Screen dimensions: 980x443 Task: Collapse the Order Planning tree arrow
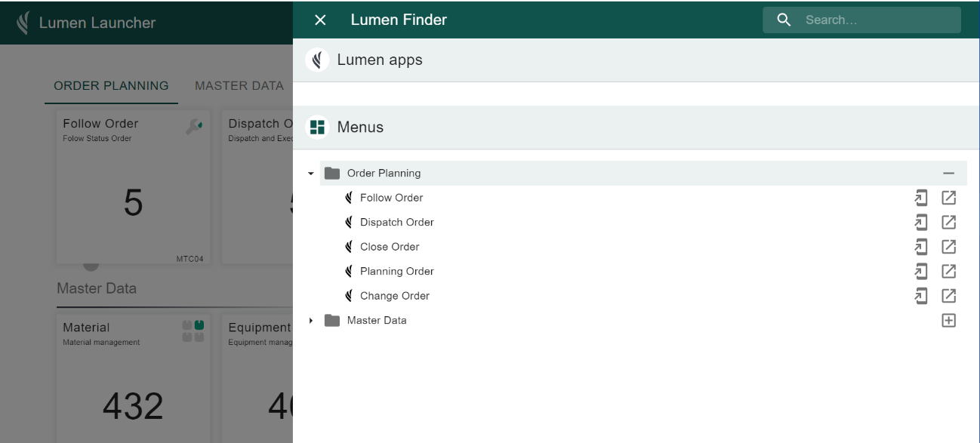point(310,174)
